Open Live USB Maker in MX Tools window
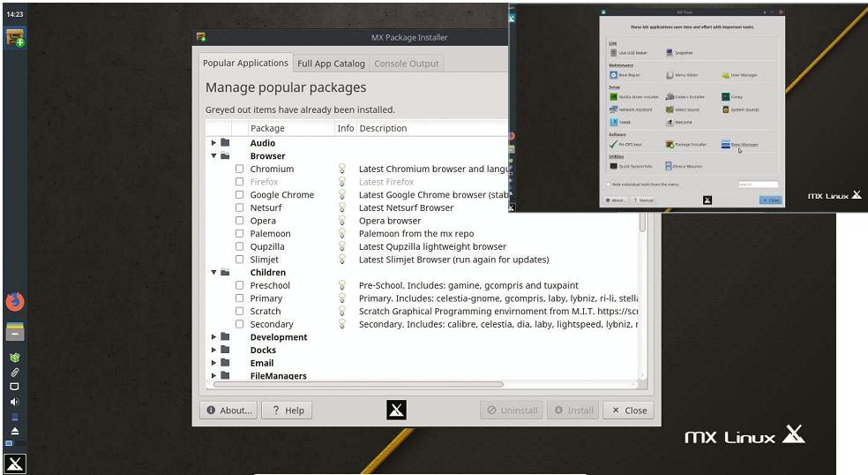868x475 pixels. pos(628,53)
